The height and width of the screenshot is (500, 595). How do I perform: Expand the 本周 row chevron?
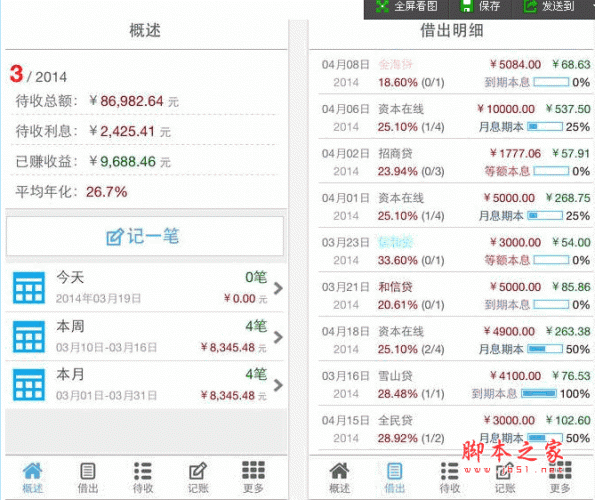pos(279,337)
